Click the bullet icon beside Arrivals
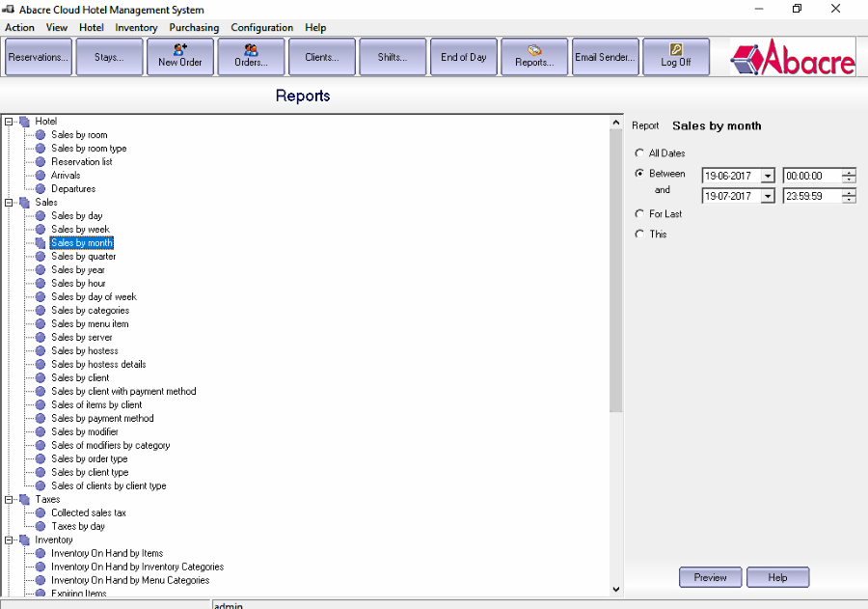The image size is (868, 609). (41, 175)
